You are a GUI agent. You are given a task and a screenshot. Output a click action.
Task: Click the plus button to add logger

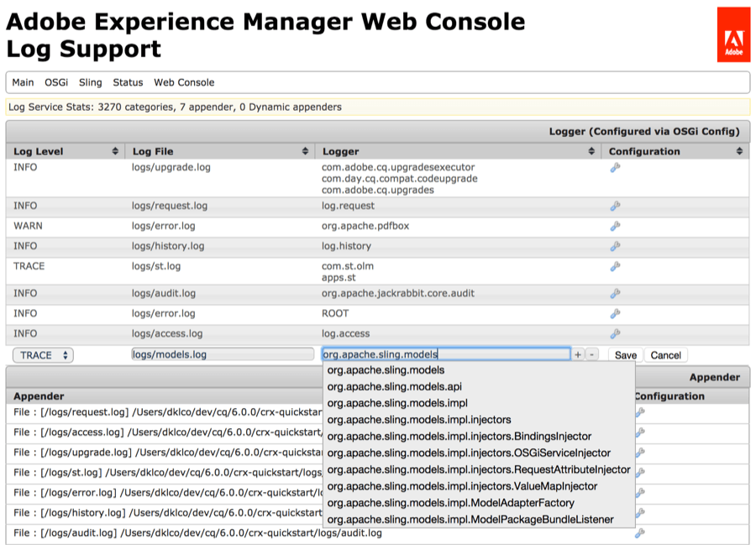click(578, 355)
